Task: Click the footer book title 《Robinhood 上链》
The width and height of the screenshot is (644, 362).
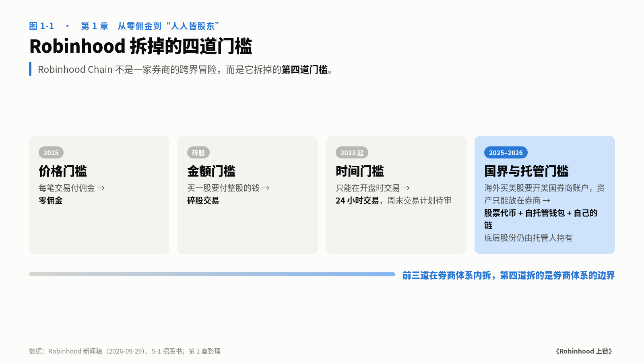Action: pos(584,351)
